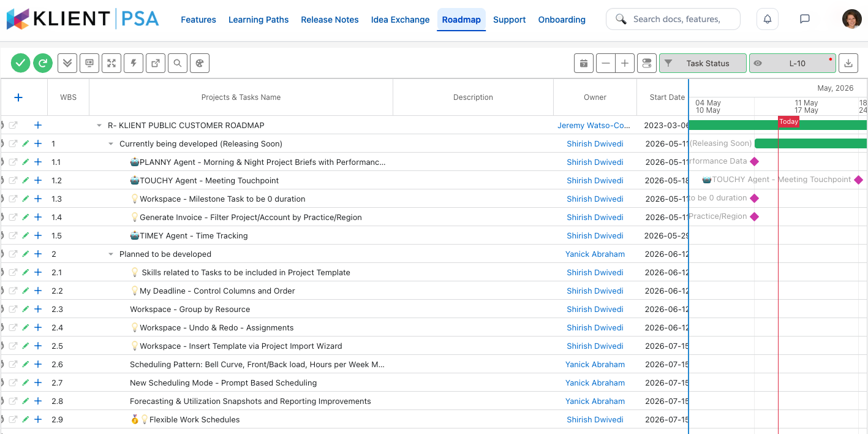Screen dimensions: 868x434
Task: Click the calendar date icon
Action: coord(584,63)
